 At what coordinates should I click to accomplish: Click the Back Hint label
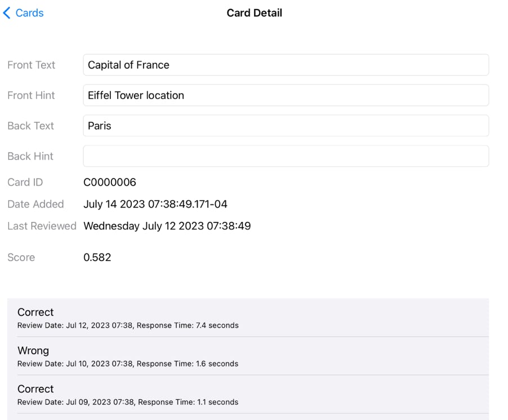(30, 156)
